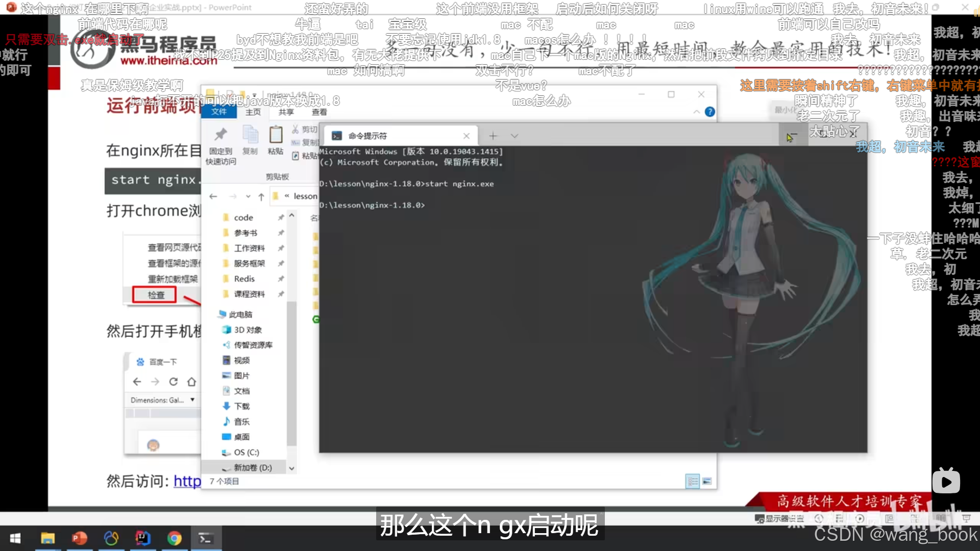The height and width of the screenshot is (551, 980).
Task: Expand the terminal tab dropdown chevron
Action: click(x=514, y=135)
